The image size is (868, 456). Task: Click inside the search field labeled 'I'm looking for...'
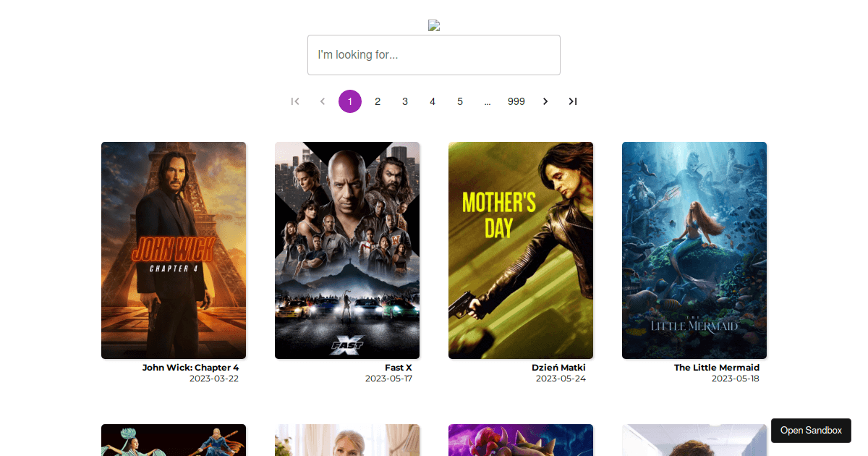[x=434, y=55]
